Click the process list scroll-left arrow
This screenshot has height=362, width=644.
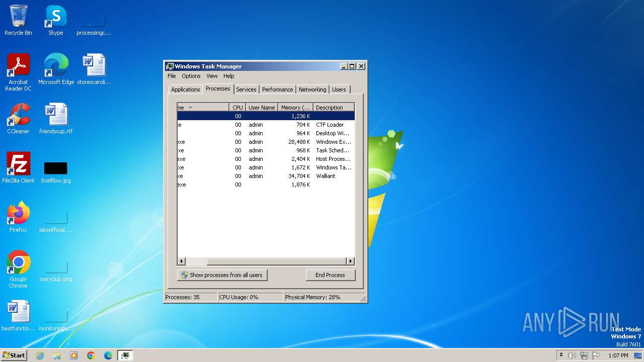182,261
